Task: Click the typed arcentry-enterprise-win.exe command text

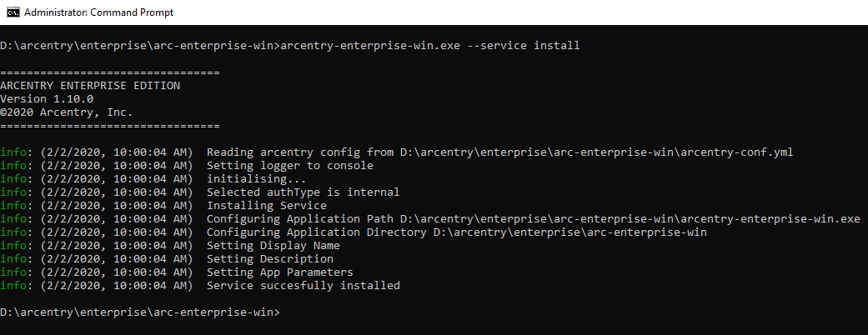Action: coord(371,46)
